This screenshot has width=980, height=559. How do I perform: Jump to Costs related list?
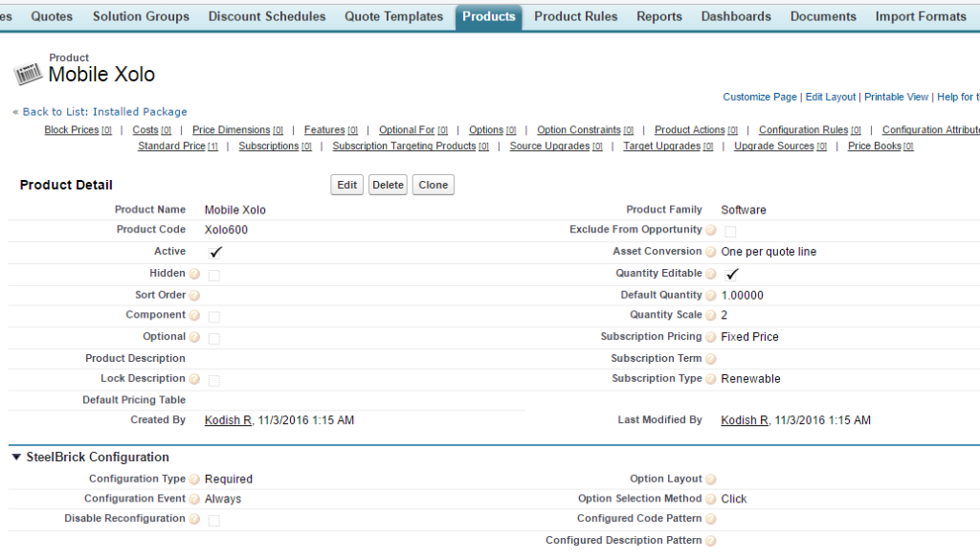click(151, 130)
